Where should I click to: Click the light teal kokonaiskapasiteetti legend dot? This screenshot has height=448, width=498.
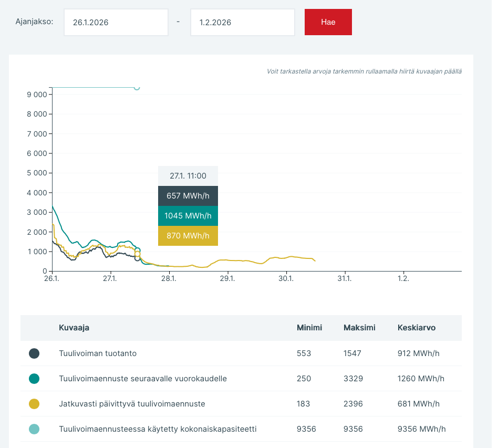pos(34,429)
